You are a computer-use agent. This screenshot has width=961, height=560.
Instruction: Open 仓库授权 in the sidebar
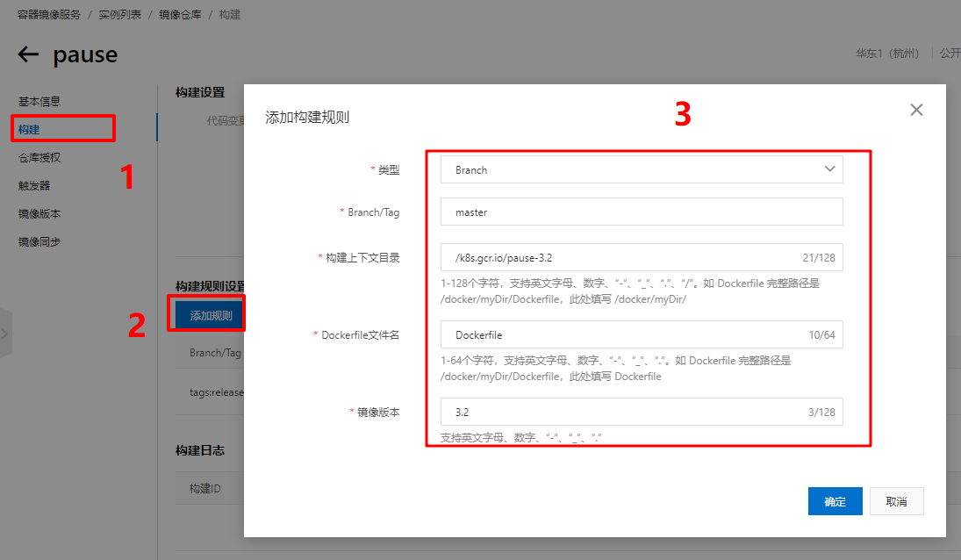click(39, 158)
